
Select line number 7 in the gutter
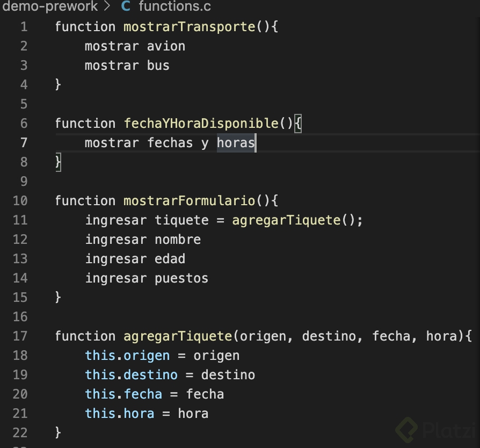click(23, 143)
